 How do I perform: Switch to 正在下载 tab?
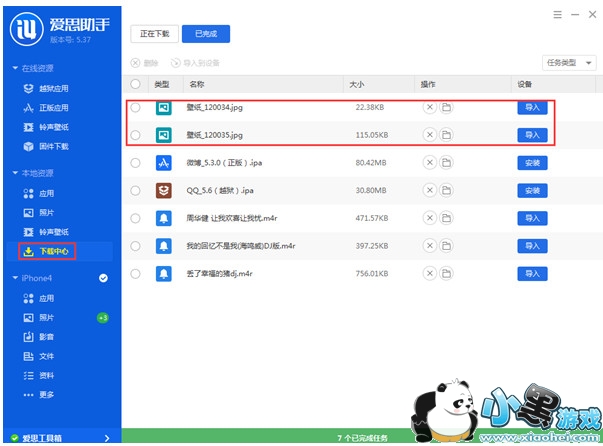[x=155, y=34]
